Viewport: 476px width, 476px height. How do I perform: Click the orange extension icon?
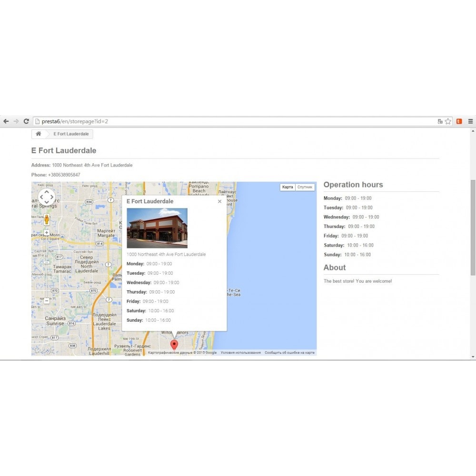459,121
